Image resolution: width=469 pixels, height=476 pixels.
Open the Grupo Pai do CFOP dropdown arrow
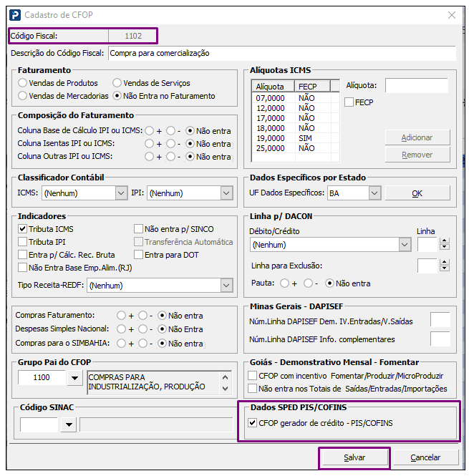[x=74, y=378]
